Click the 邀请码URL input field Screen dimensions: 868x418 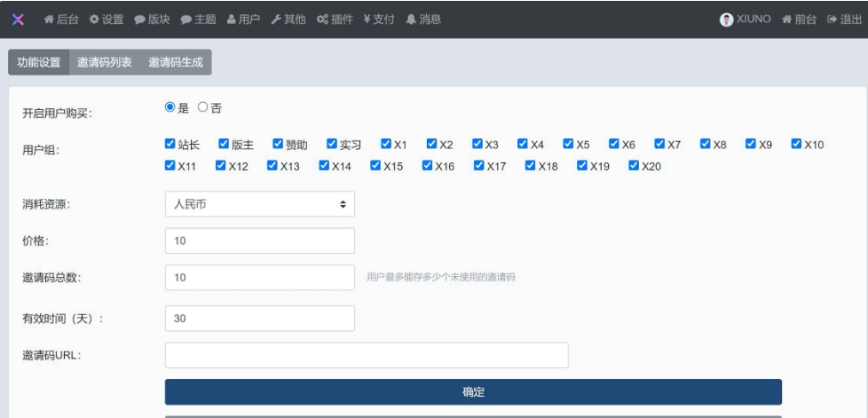click(x=367, y=355)
